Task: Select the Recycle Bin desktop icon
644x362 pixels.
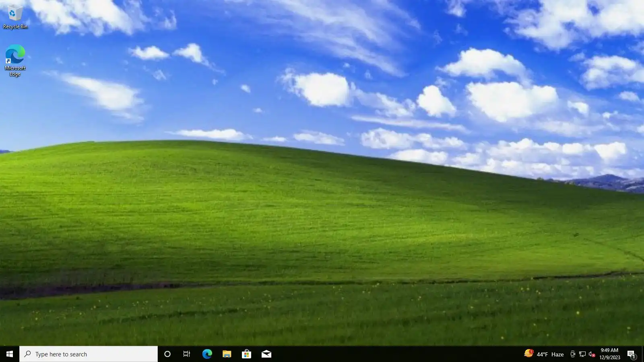Action: [x=15, y=17]
